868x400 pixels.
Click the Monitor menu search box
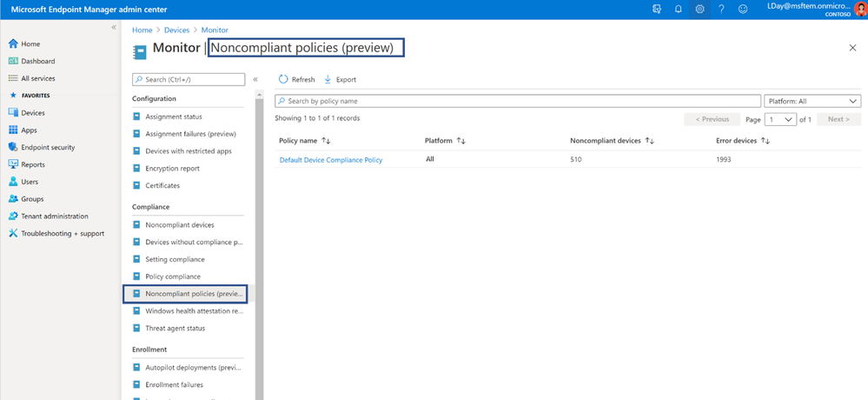tap(189, 80)
